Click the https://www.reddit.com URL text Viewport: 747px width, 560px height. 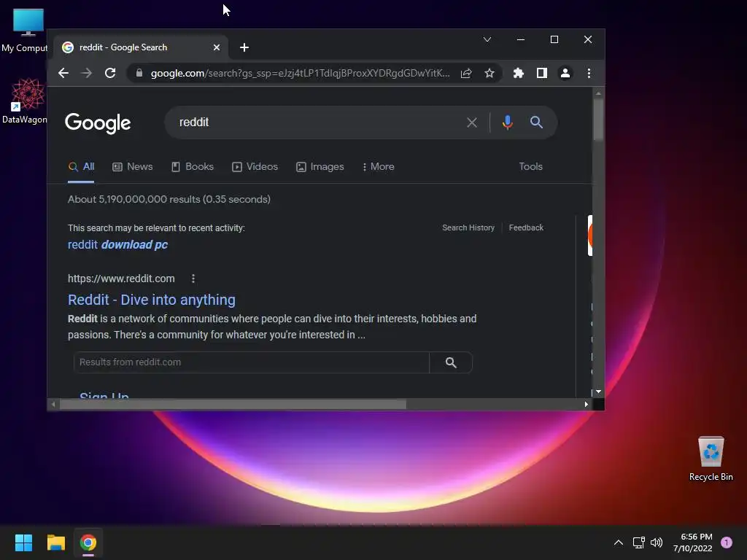(x=121, y=279)
